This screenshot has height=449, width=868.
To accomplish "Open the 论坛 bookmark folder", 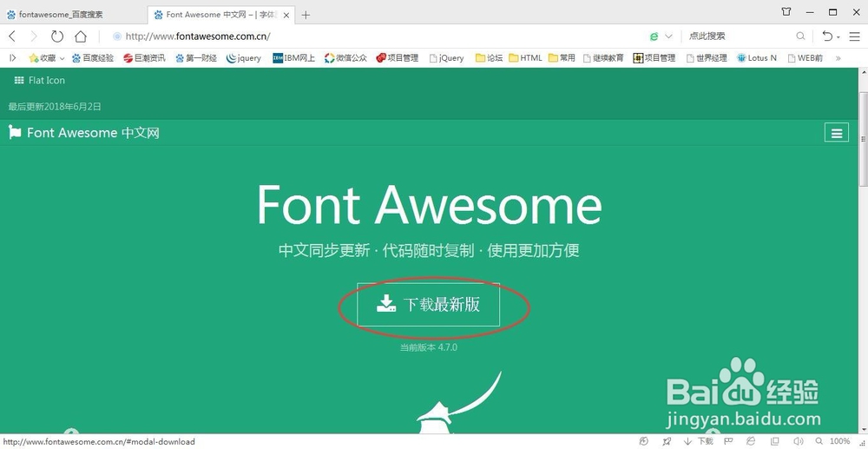I will pyautogui.click(x=490, y=57).
